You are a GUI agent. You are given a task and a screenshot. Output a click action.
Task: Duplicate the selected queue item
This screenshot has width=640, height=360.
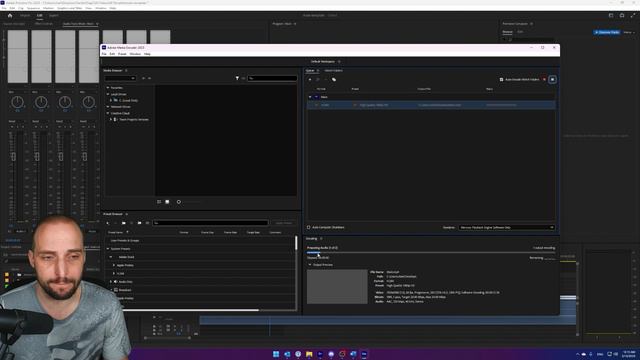[334, 80]
